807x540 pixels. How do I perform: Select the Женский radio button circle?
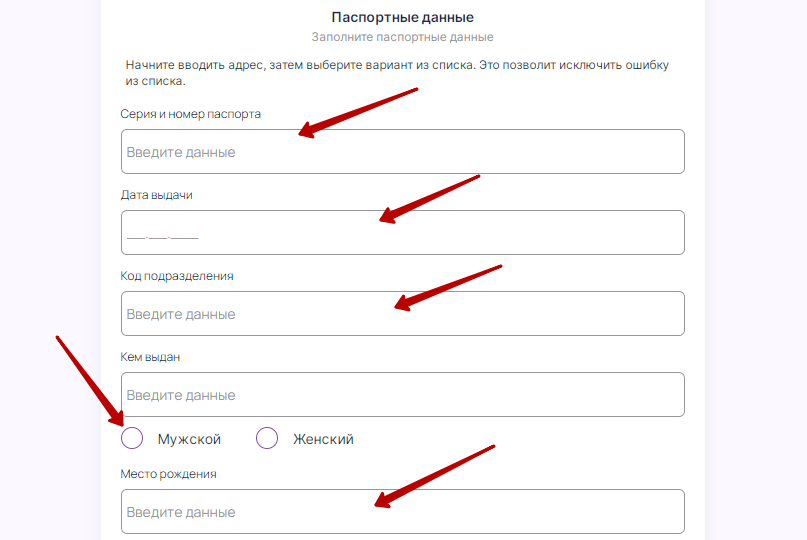tap(267, 439)
